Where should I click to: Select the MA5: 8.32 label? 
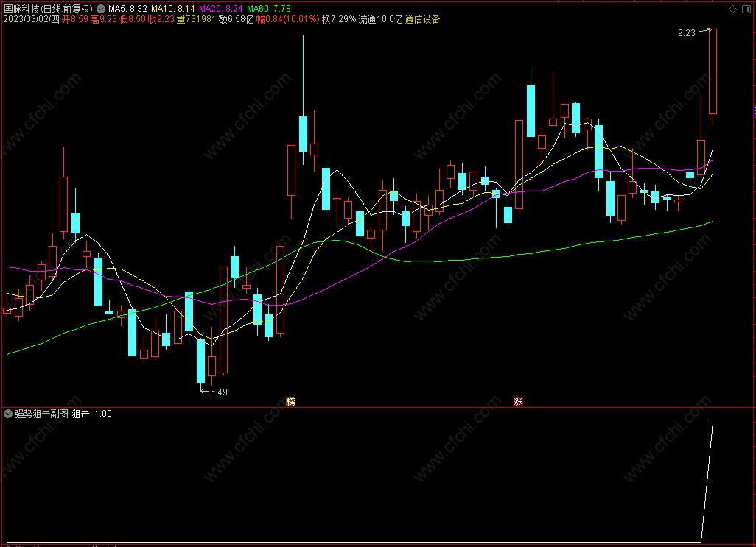[127, 9]
